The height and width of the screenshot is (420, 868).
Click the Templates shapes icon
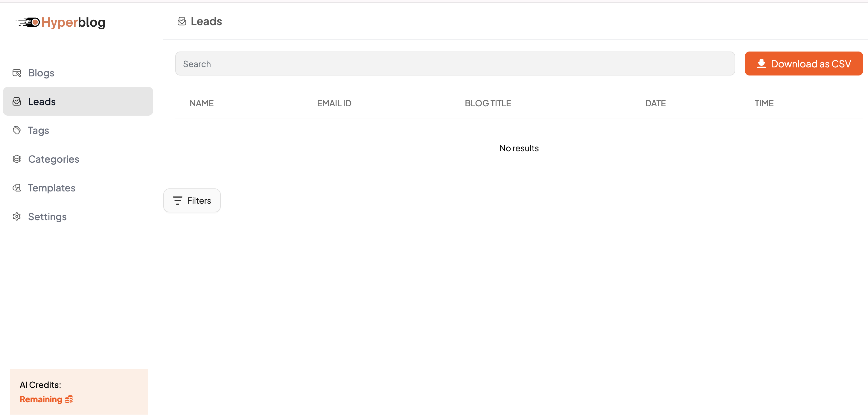pos(17,188)
